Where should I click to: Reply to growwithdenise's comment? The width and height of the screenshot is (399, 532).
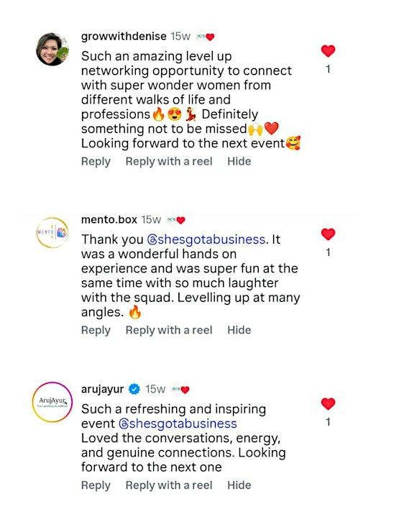click(x=96, y=162)
